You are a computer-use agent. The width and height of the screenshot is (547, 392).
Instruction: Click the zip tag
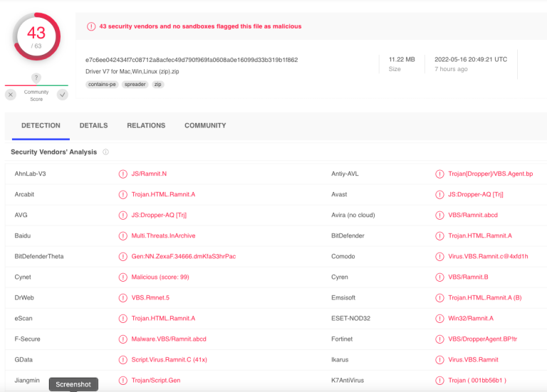[157, 85]
